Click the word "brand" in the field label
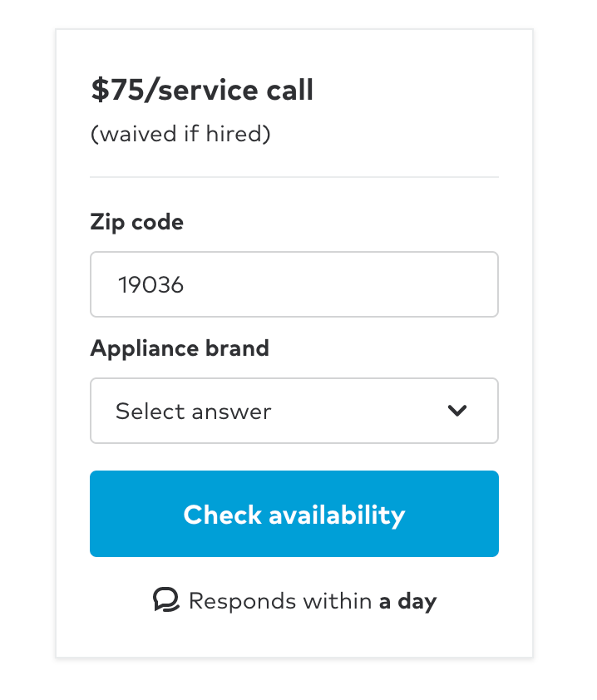This screenshot has width=597, height=700. [x=239, y=348]
